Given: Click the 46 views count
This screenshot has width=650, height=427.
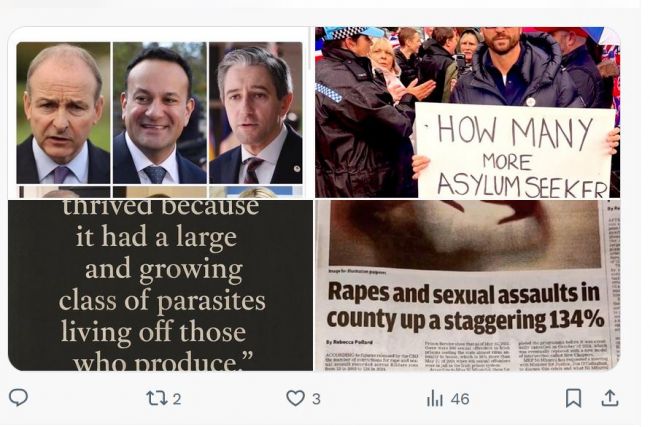Looking at the screenshot, I should point(460,399).
